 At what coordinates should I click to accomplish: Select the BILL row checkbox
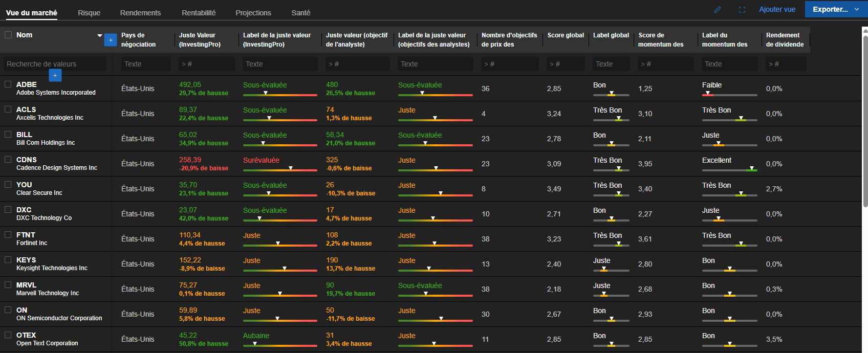[x=8, y=134]
